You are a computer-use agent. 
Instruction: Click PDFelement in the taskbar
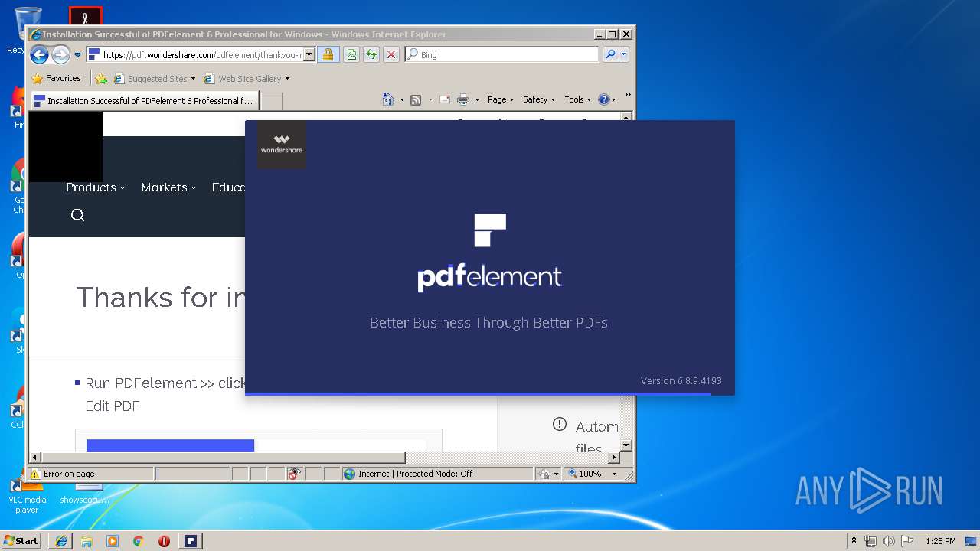[x=191, y=541]
